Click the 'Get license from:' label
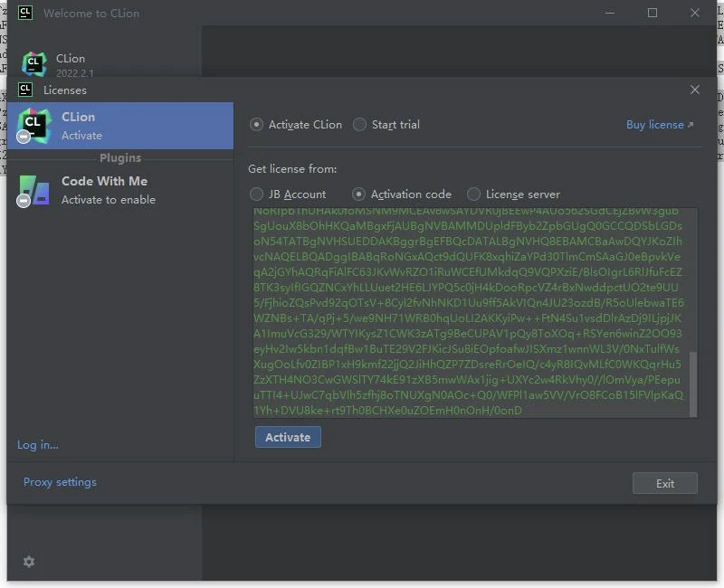The height and width of the screenshot is (588, 724). coord(292,169)
